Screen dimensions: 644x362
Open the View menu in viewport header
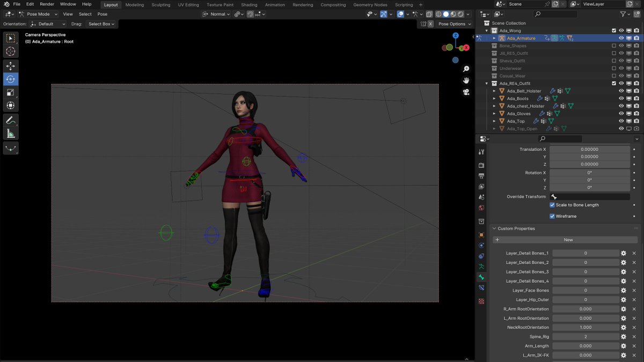tap(68, 14)
